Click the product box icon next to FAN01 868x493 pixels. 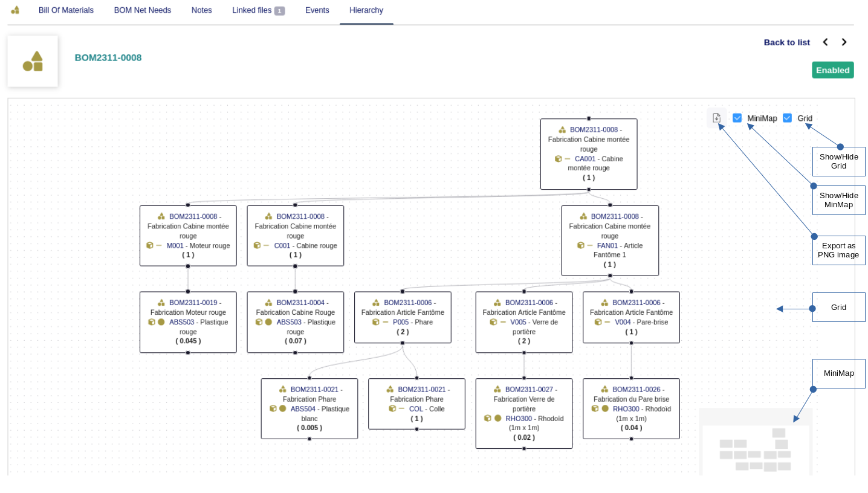581,245
